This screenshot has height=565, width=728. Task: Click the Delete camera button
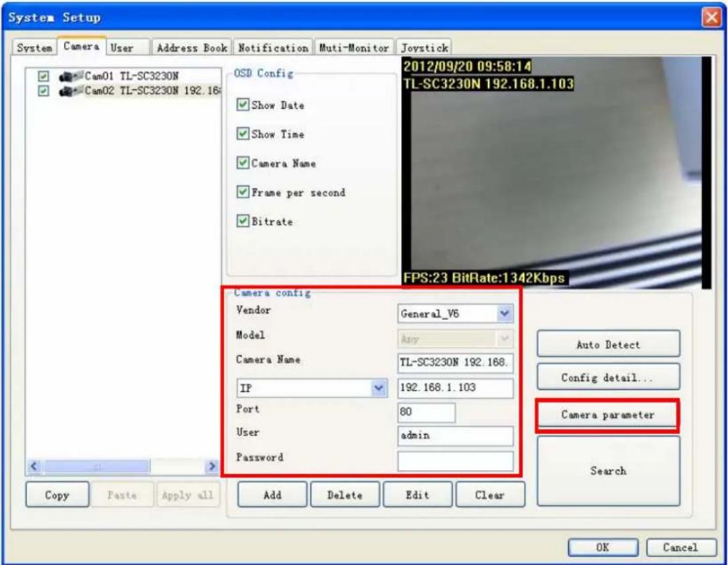tap(345, 495)
